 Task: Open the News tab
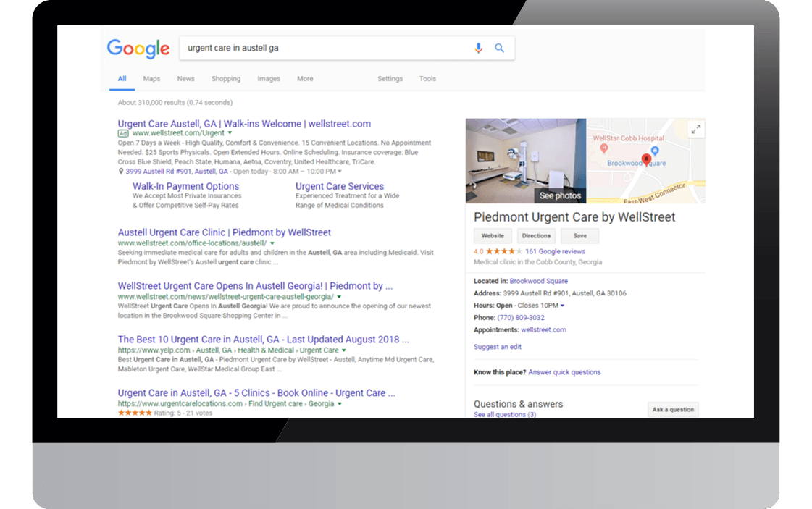(x=186, y=79)
